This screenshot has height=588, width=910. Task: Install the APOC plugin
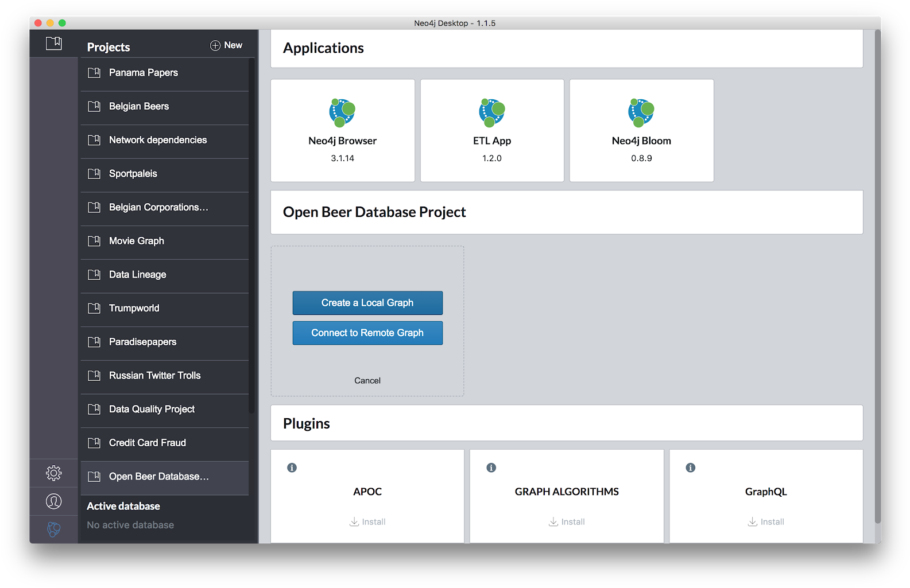[367, 521]
